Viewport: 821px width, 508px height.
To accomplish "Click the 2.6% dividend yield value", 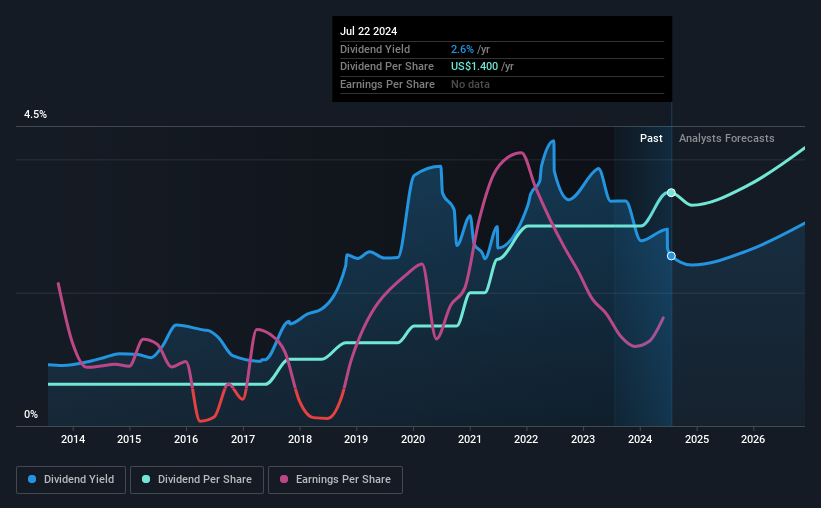I will [462, 49].
